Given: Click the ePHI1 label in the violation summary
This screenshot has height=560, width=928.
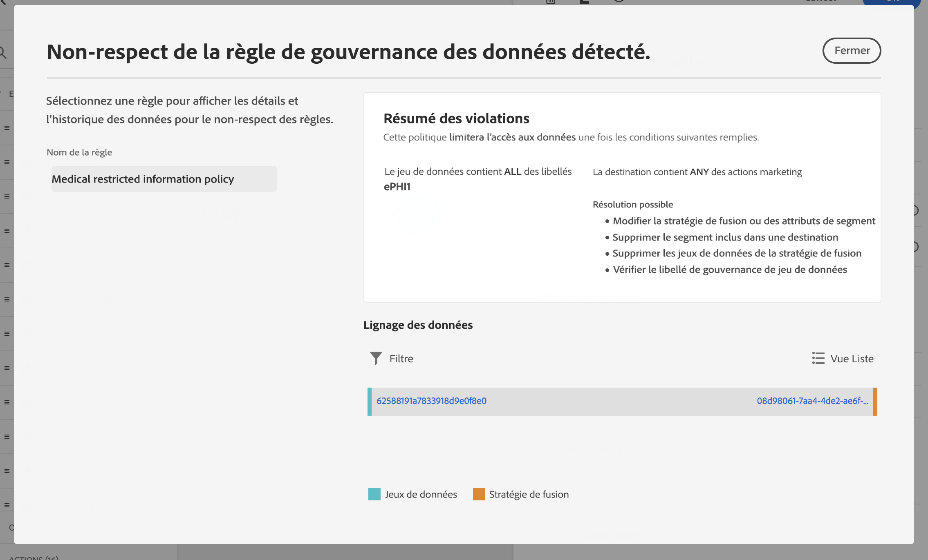Looking at the screenshot, I should (397, 187).
